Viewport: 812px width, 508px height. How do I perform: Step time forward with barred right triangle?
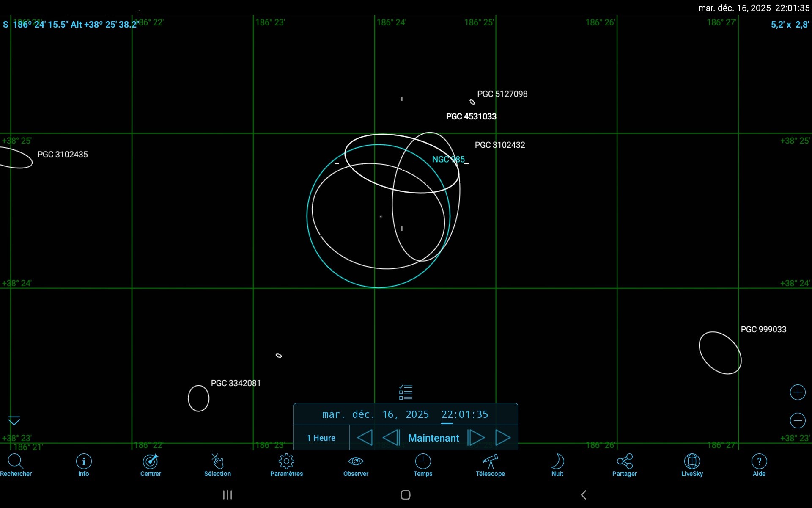[476, 438]
